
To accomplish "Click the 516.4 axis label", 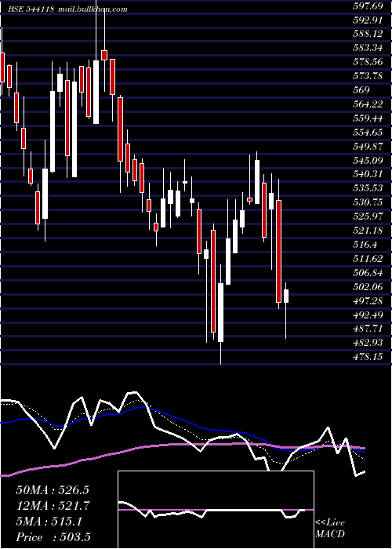I will [x=365, y=245].
